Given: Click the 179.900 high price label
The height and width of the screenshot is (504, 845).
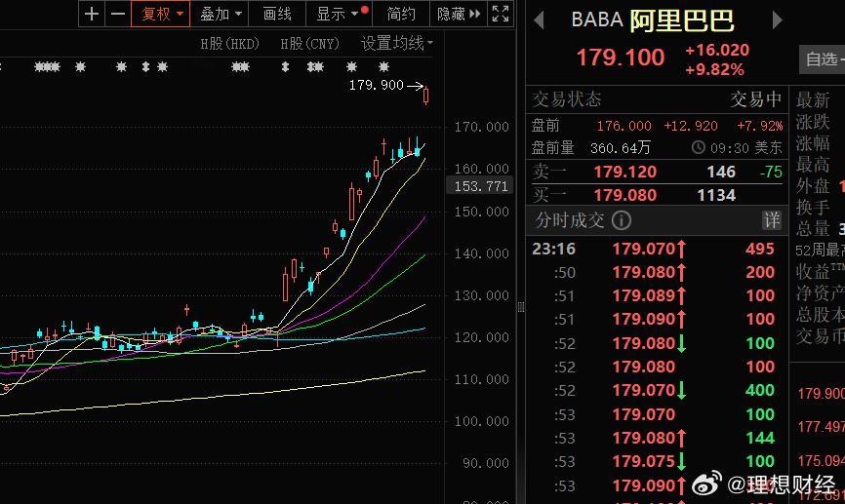Looking at the screenshot, I should (377, 85).
